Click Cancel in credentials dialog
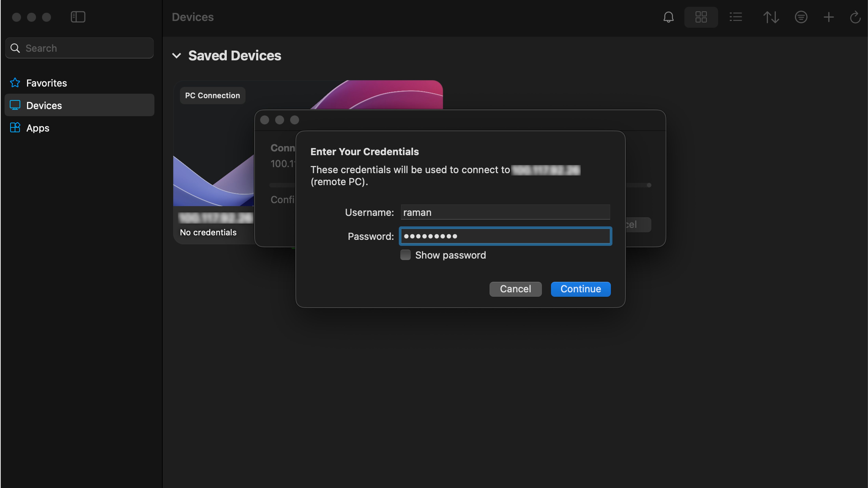 pyautogui.click(x=515, y=289)
